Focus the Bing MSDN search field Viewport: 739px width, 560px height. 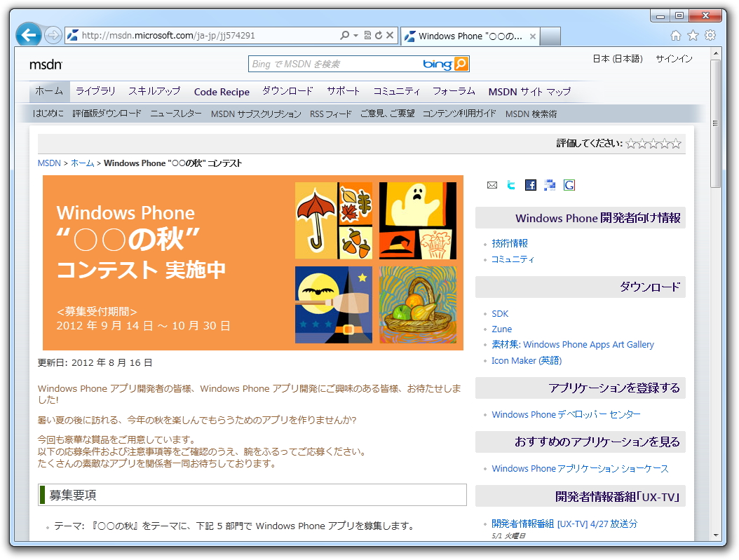pos(334,64)
